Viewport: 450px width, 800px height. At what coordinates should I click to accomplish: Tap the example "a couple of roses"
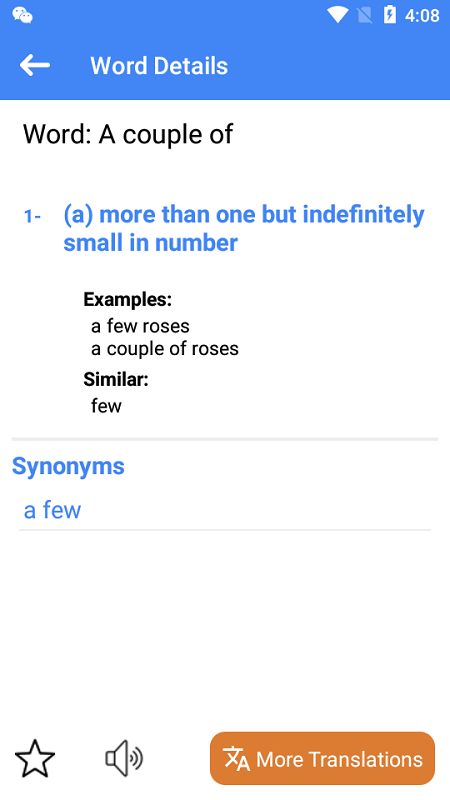click(x=165, y=349)
